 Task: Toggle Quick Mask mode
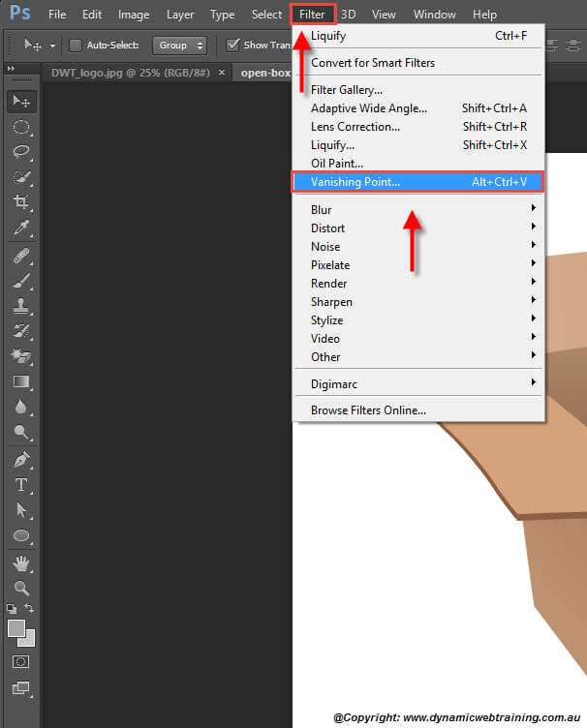tap(21, 661)
